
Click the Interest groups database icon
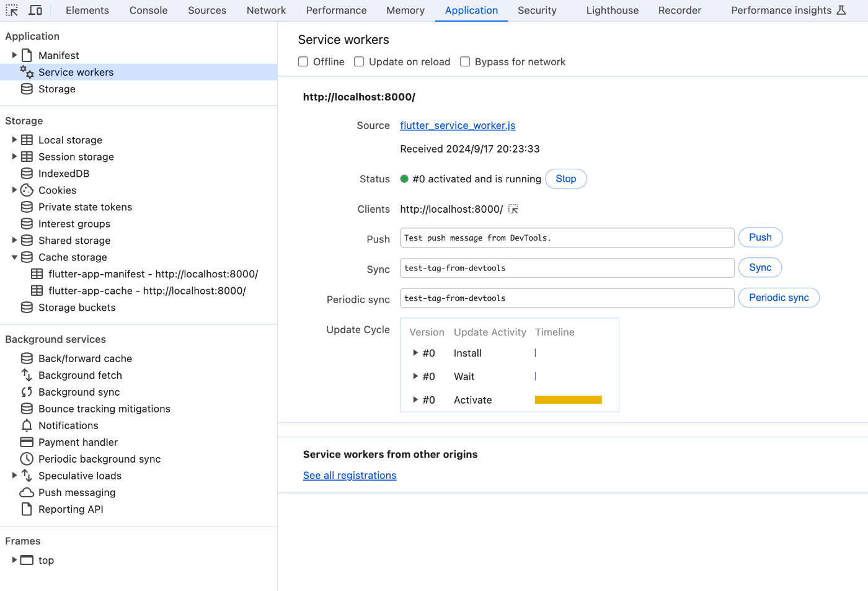27,224
